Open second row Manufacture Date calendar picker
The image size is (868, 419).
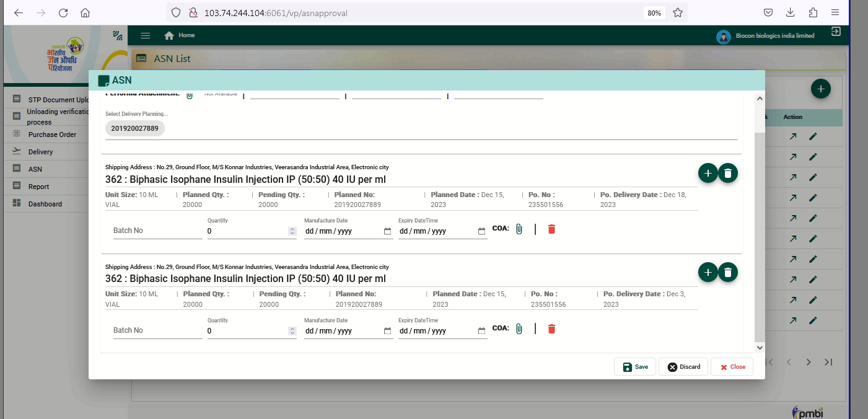(387, 331)
